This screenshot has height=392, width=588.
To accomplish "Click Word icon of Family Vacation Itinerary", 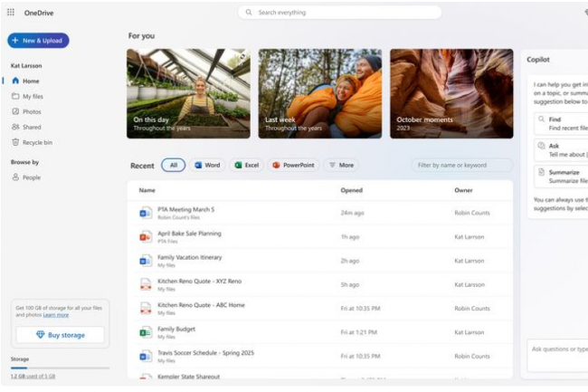I will coord(146,261).
